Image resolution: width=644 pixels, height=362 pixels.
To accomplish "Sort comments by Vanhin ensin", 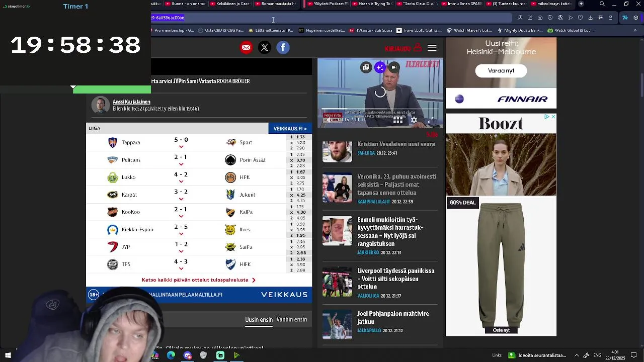I will coord(291,320).
